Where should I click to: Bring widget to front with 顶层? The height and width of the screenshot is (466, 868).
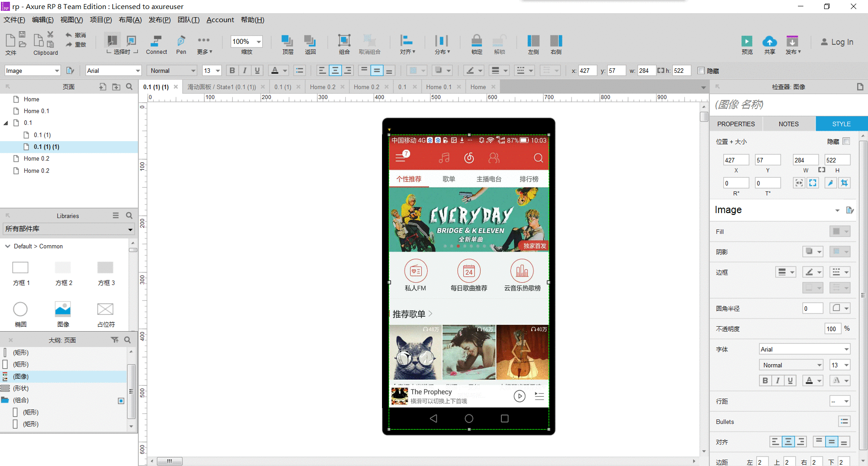pyautogui.click(x=288, y=44)
